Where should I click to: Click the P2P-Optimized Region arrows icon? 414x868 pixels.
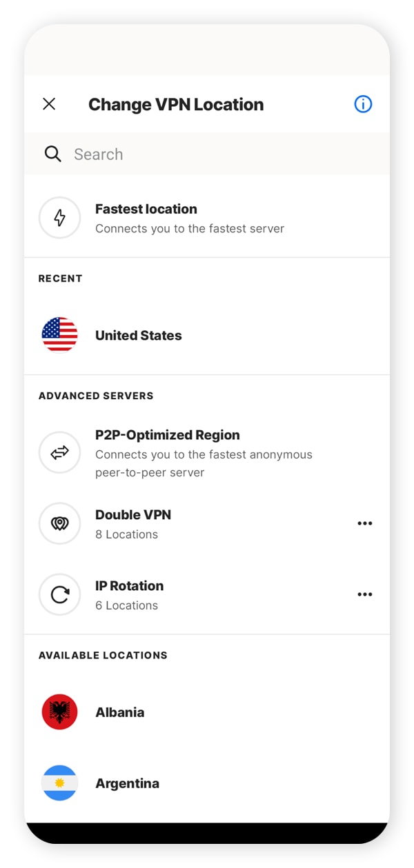(x=60, y=453)
